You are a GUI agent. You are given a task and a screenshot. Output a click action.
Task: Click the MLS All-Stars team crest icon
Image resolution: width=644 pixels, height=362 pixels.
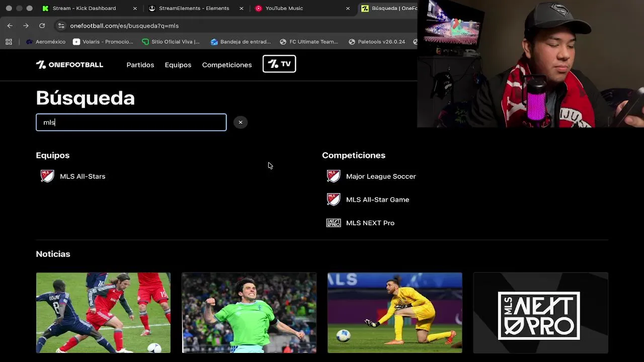coord(47,176)
